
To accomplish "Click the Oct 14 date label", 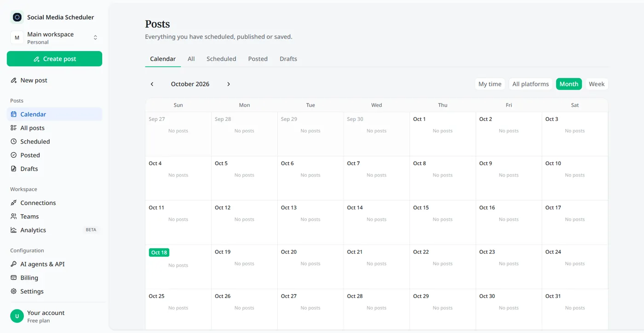I will point(355,207).
